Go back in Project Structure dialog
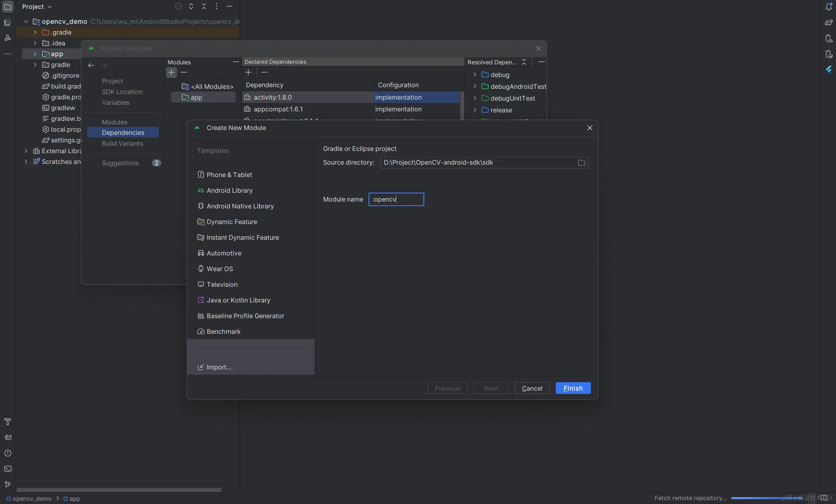The height and width of the screenshot is (504, 836). click(x=91, y=65)
